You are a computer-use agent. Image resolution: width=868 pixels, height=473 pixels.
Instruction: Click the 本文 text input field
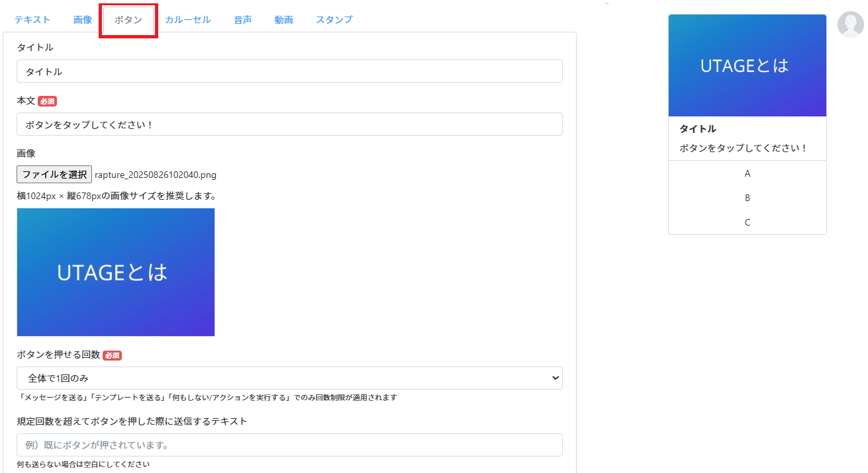coord(289,124)
